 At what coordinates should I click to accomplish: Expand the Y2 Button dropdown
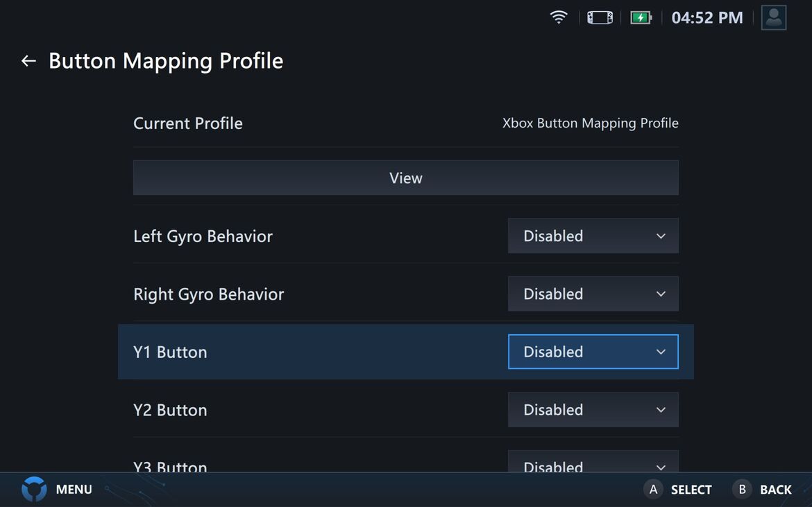click(x=593, y=410)
